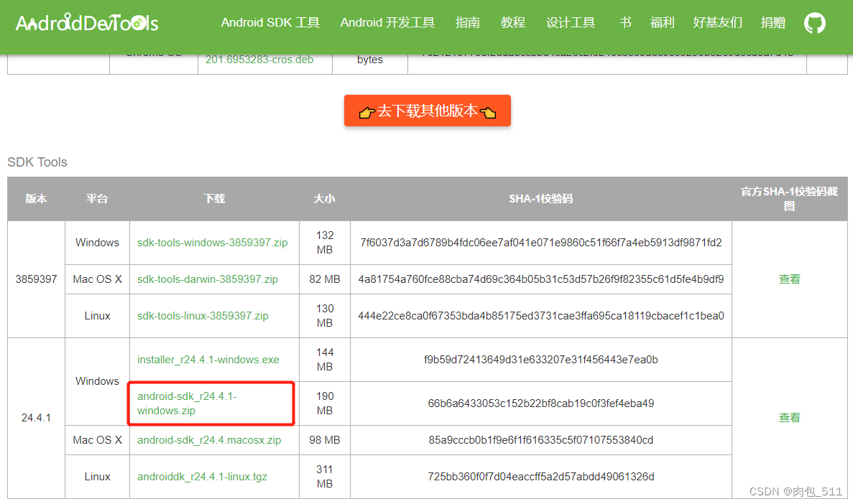Click the SHA-1校验码 column header
853x504 pixels.
tap(540, 199)
